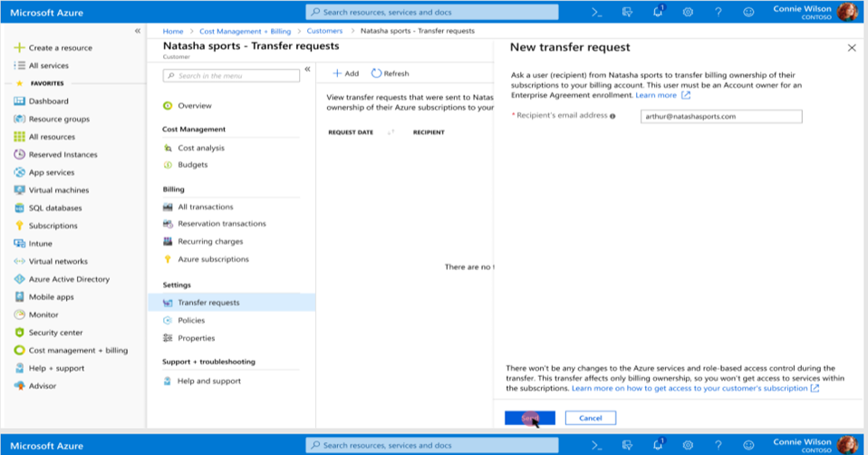Open portal settings gear
The image size is (868, 455).
point(688,12)
